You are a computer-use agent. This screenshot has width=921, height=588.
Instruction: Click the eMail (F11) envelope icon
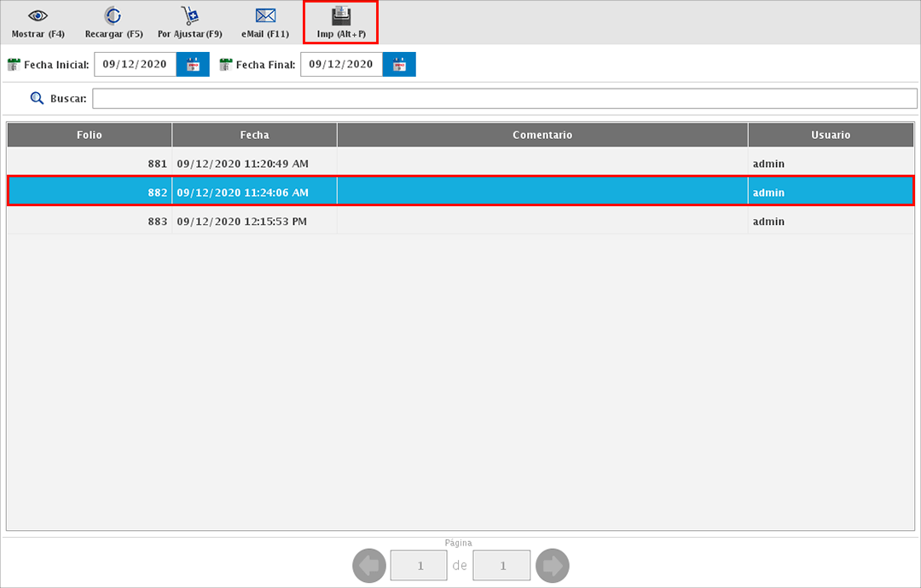pos(265,16)
